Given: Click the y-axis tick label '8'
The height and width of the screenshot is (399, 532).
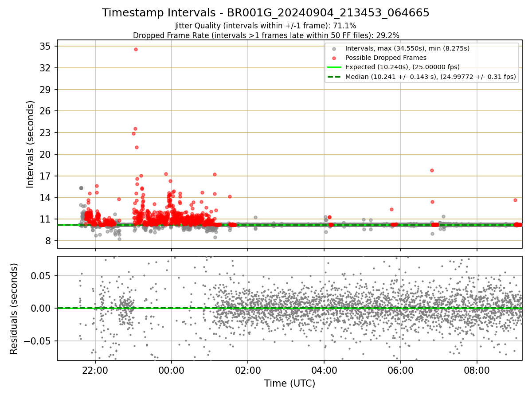Looking at the screenshot, I should (x=47, y=241).
